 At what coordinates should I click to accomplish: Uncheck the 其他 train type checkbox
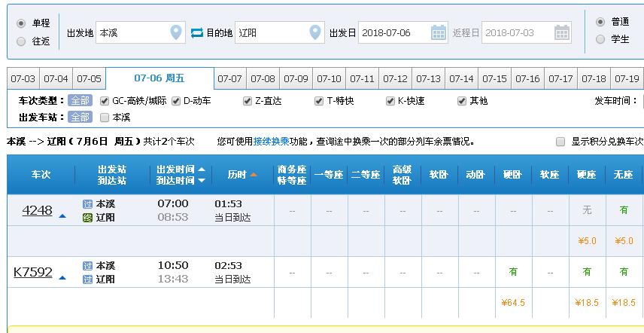462,101
